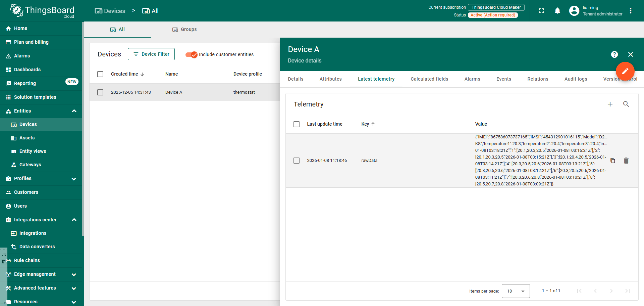The height and width of the screenshot is (306, 644).
Task: Click the orange edit pencil button
Action: point(625,71)
